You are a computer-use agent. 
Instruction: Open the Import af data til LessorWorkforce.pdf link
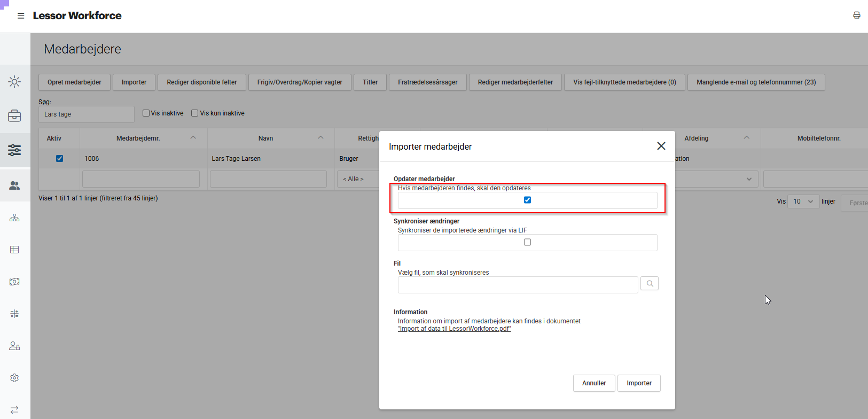click(454, 329)
